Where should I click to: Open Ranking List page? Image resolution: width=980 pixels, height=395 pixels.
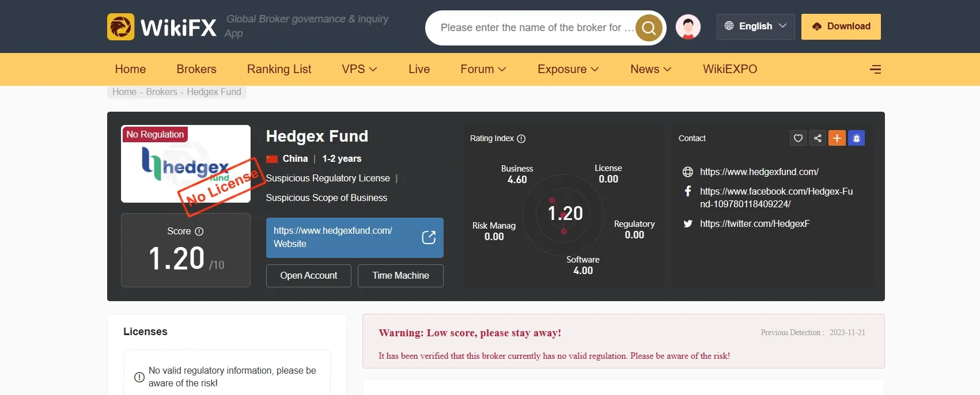tap(279, 69)
